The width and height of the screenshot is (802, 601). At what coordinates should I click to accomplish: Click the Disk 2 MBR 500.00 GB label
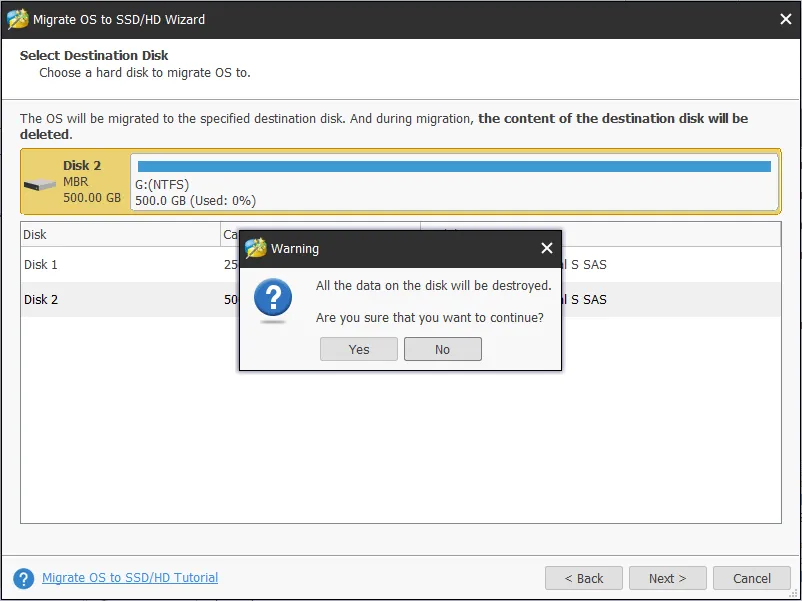click(x=92, y=182)
